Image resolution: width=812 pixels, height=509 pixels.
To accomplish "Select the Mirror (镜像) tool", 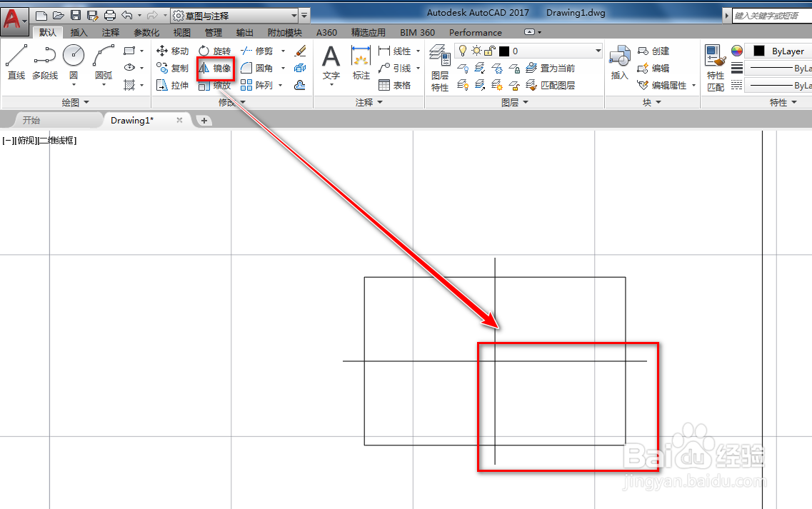I will click(216, 68).
